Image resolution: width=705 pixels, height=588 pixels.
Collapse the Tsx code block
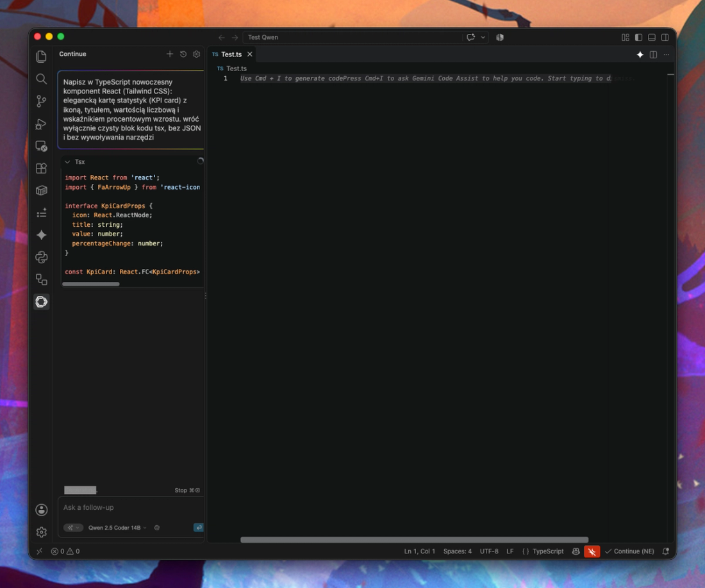pos(67,161)
